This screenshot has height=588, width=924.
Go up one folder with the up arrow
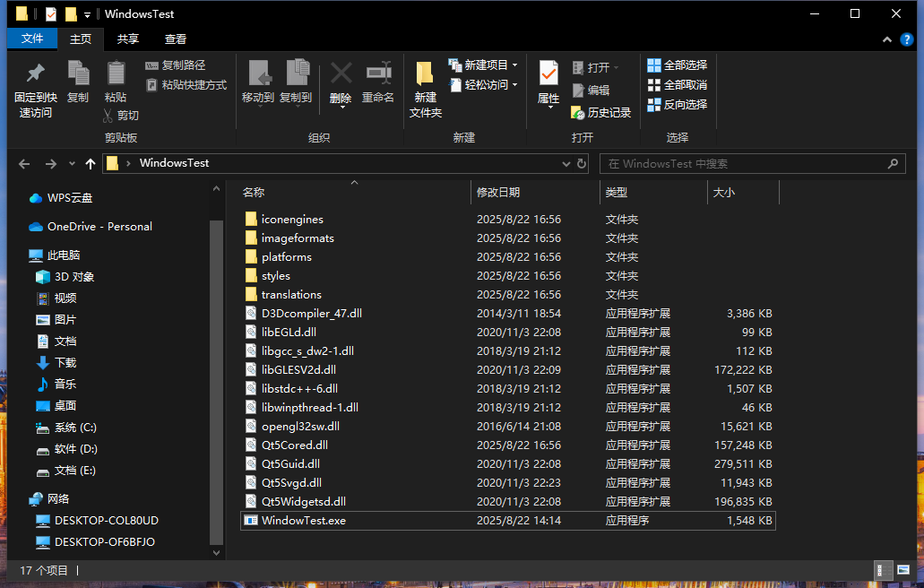pos(91,164)
